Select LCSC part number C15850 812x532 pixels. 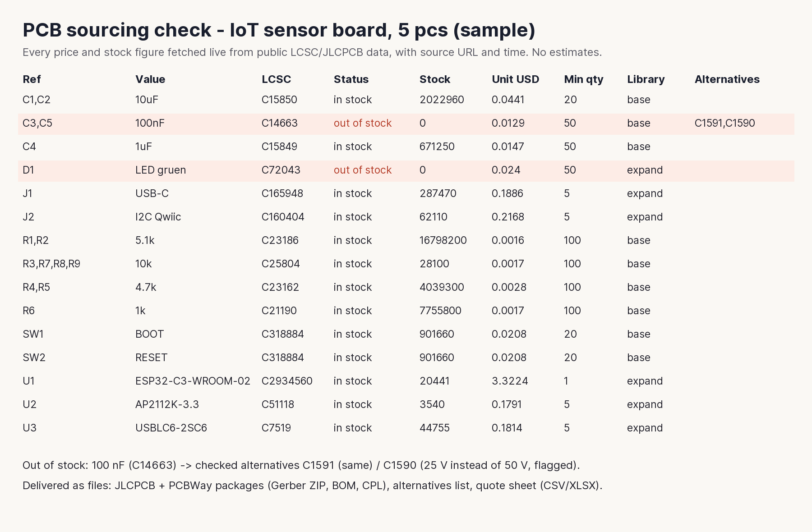[279, 100]
